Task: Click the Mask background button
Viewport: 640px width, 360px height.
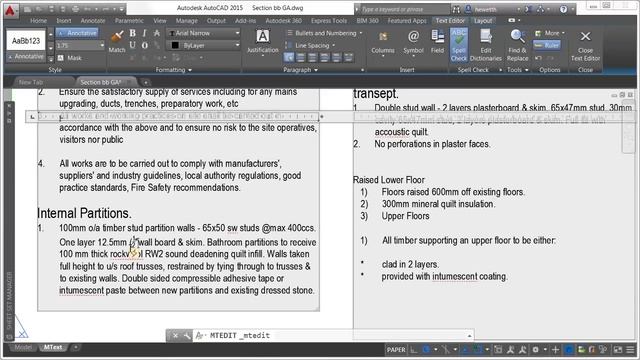Action: pyautogui.click(x=70, y=58)
